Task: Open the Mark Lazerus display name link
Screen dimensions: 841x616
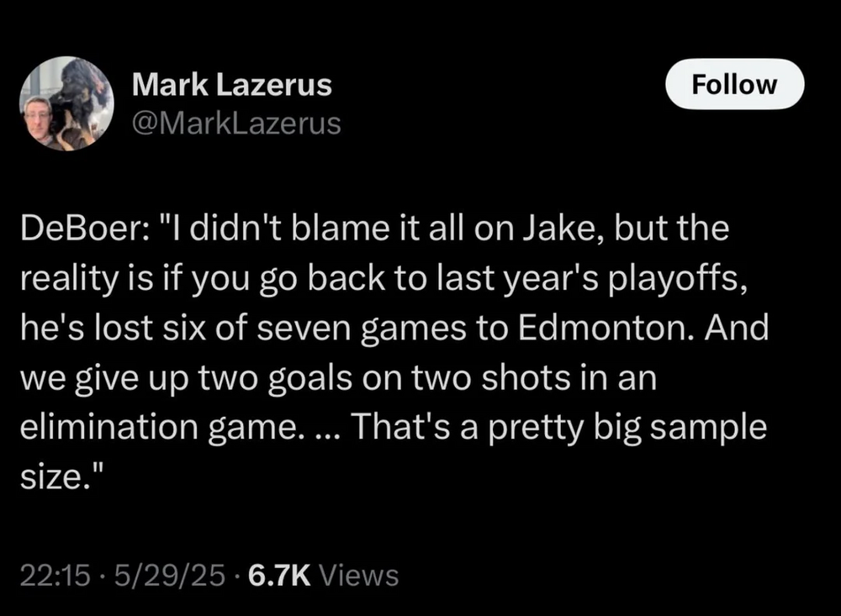Action: click(232, 85)
